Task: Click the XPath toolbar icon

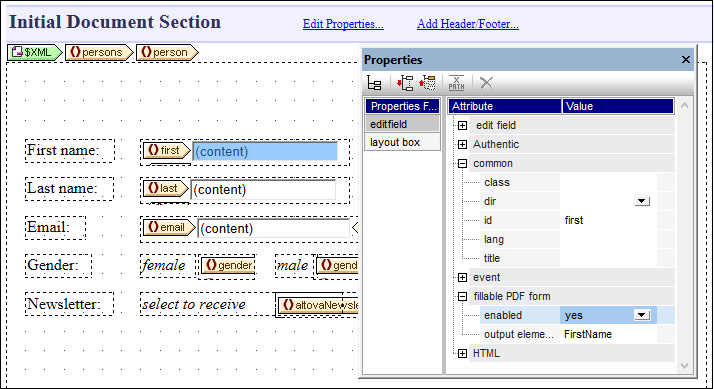Action: [x=456, y=83]
